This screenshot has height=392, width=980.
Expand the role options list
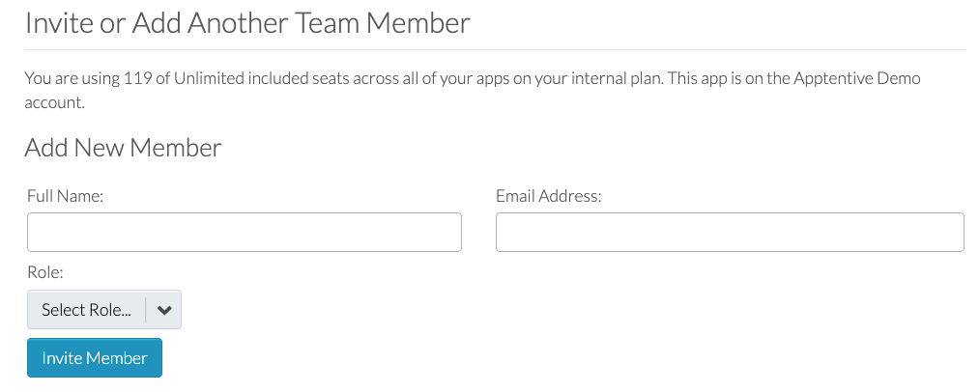point(104,310)
